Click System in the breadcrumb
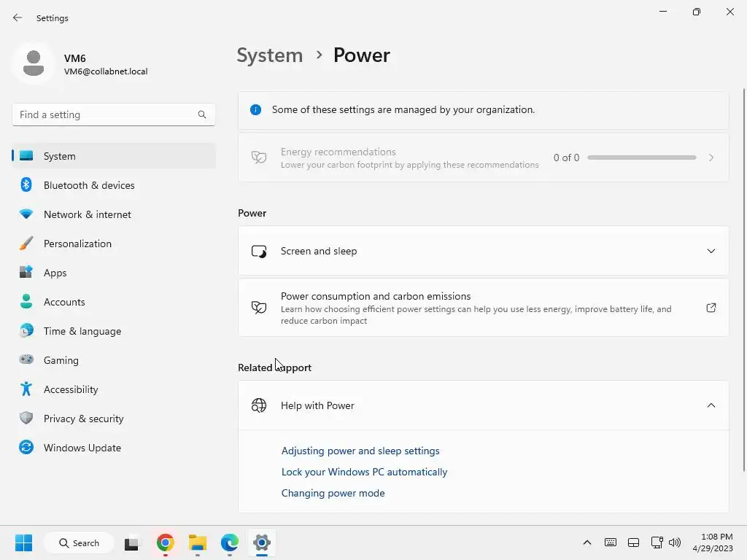This screenshot has width=747, height=560. (x=270, y=55)
